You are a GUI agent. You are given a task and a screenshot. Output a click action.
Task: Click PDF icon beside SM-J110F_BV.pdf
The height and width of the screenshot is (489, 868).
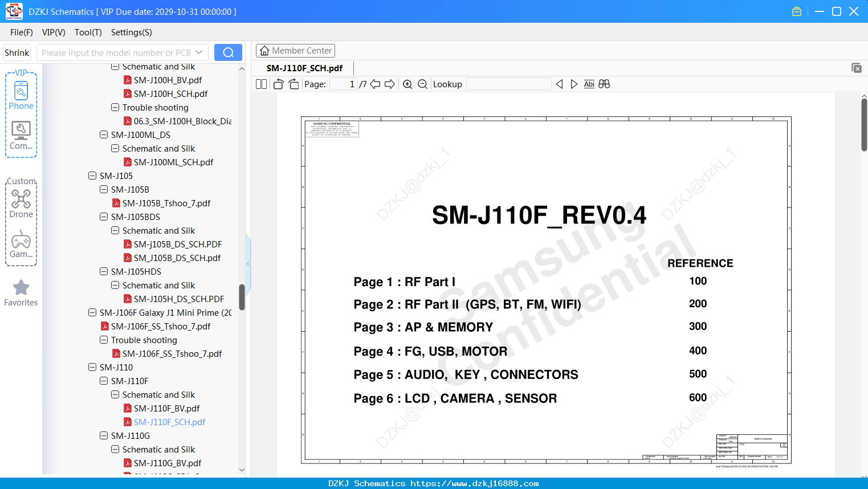[x=128, y=408]
